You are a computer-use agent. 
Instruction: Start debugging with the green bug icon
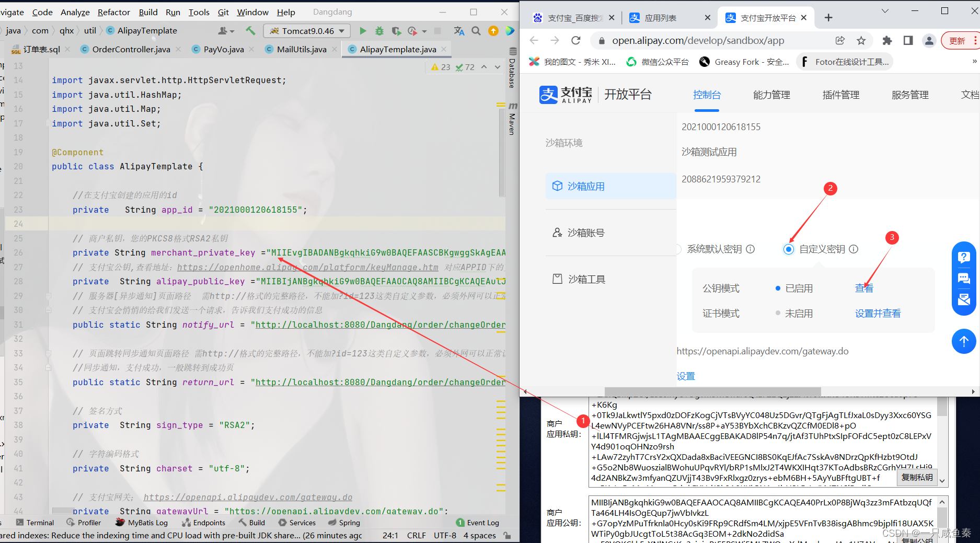point(379,31)
